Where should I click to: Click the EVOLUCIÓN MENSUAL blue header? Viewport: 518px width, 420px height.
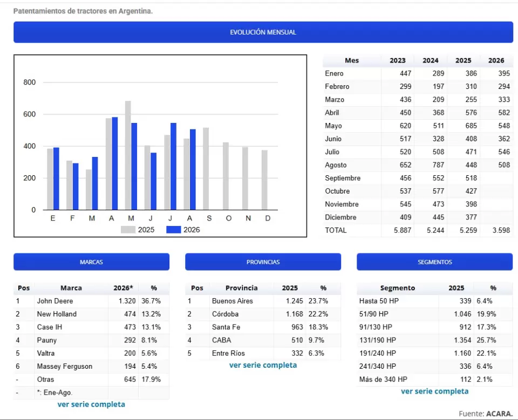263,32
